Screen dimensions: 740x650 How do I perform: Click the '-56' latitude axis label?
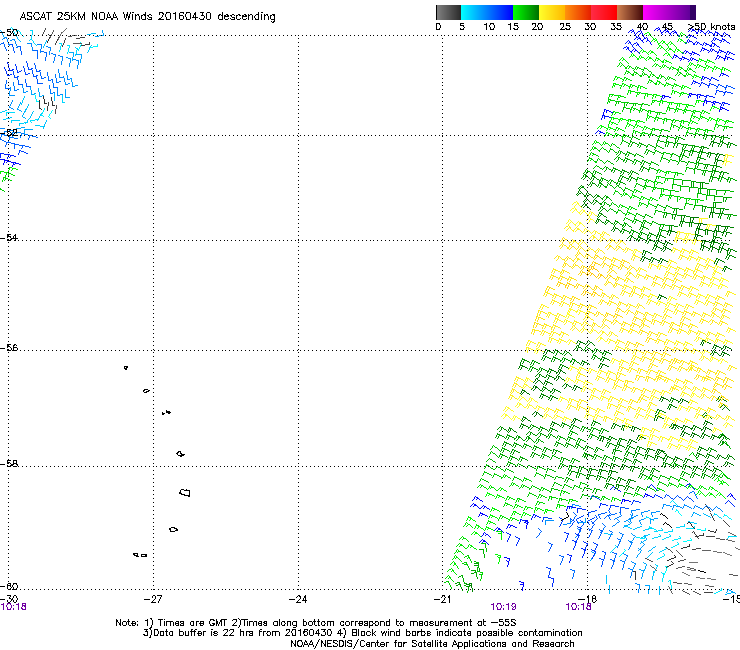(x=9, y=348)
